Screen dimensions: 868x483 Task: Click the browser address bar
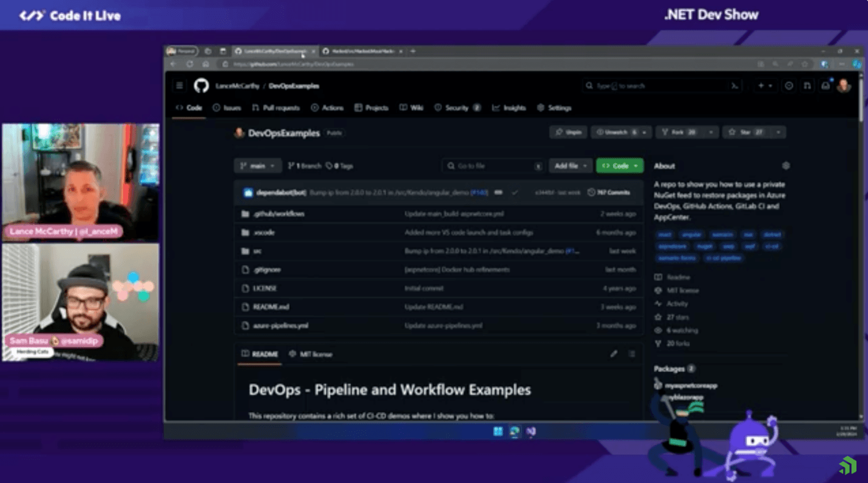[x=486, y=64]
